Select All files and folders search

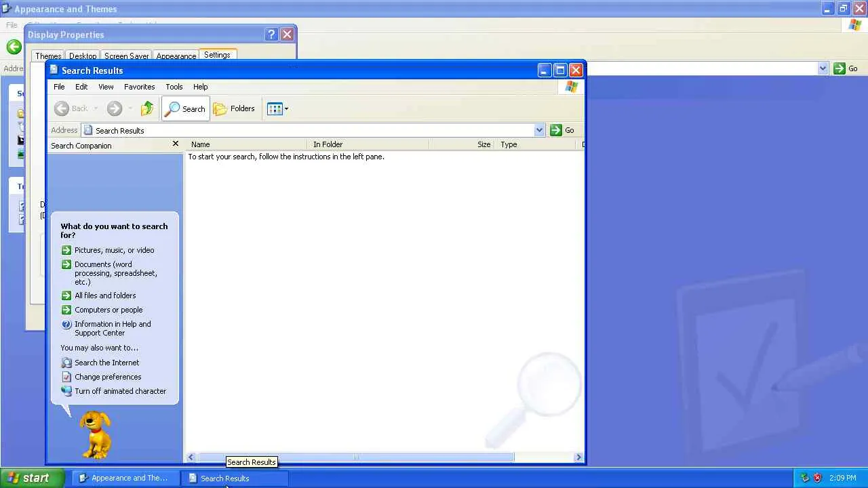click(x=105, y=296)
